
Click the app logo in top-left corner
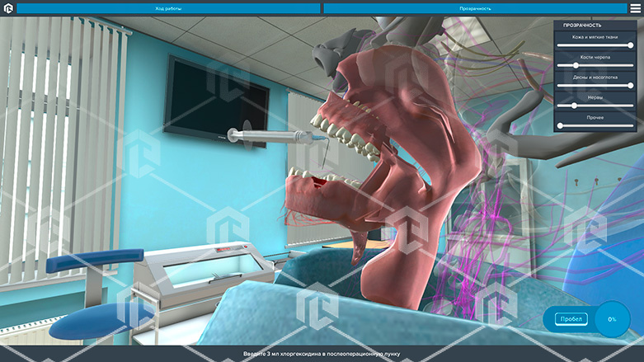[x=8, y=8]
